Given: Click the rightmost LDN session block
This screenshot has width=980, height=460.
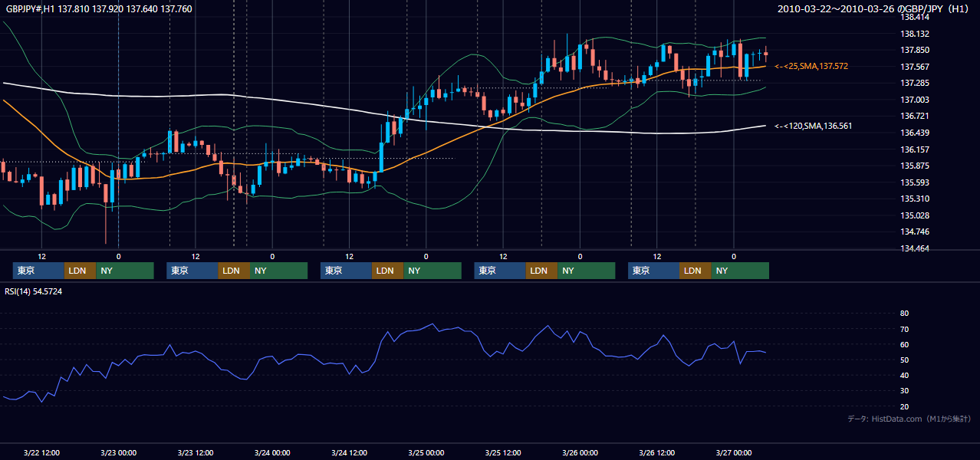Looking at the screenshot, I should [x=695, y=271].
